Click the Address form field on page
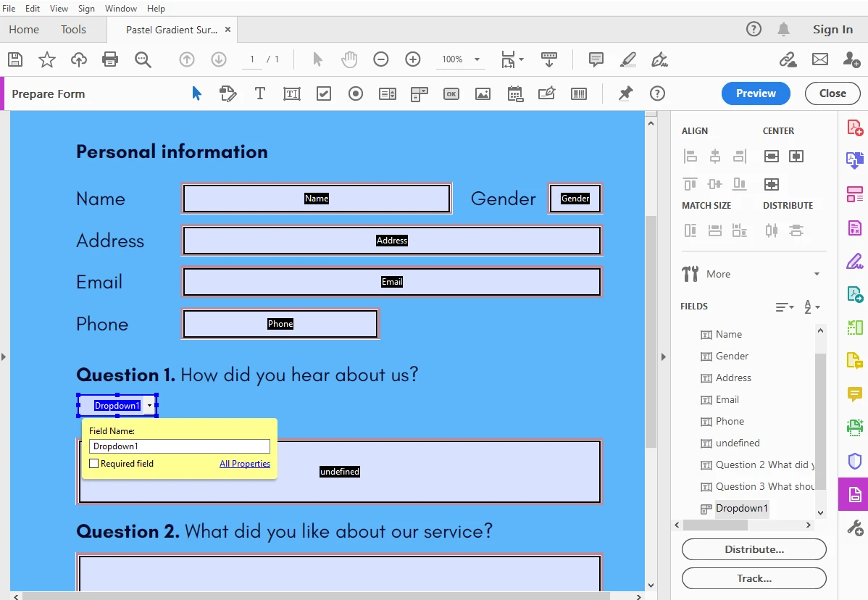 391,241
